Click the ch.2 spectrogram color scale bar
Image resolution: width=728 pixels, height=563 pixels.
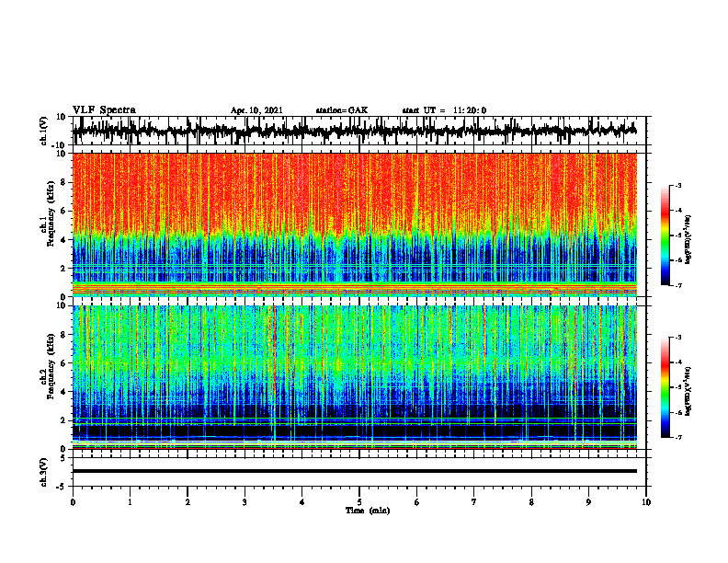(665, 387)
